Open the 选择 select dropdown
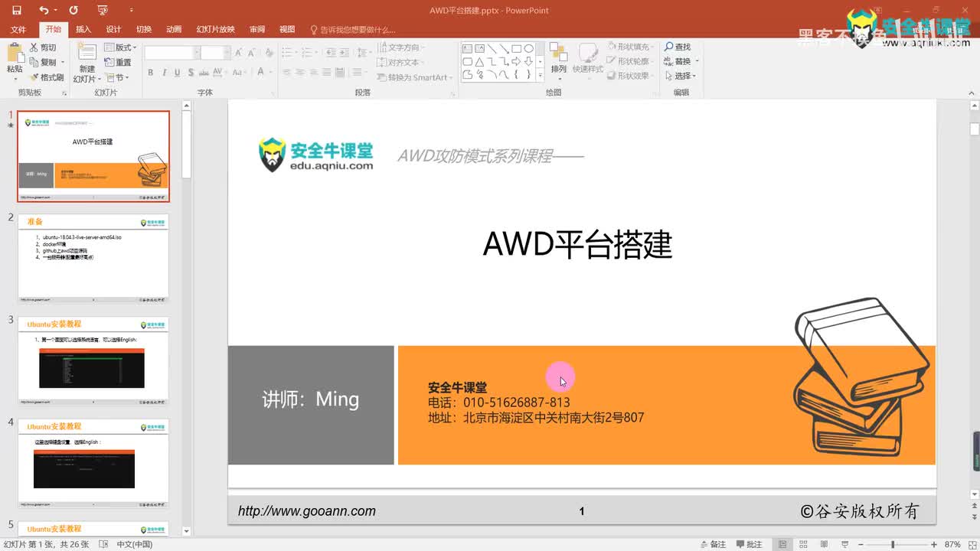Image resolution: width=980 pixels, height=551 pixels. click(681, 76)
